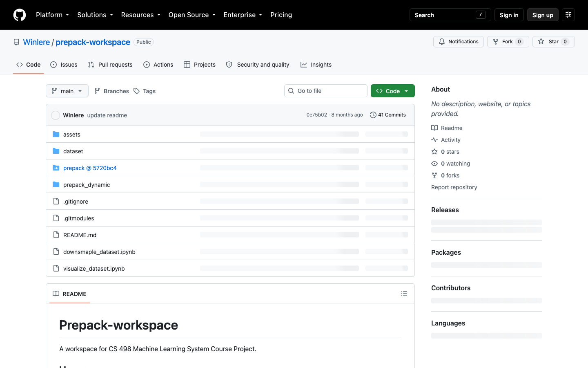The height and width of the screenshot is (368, 588).
Task: Open the Packages heading link
Action: (446, 252)
